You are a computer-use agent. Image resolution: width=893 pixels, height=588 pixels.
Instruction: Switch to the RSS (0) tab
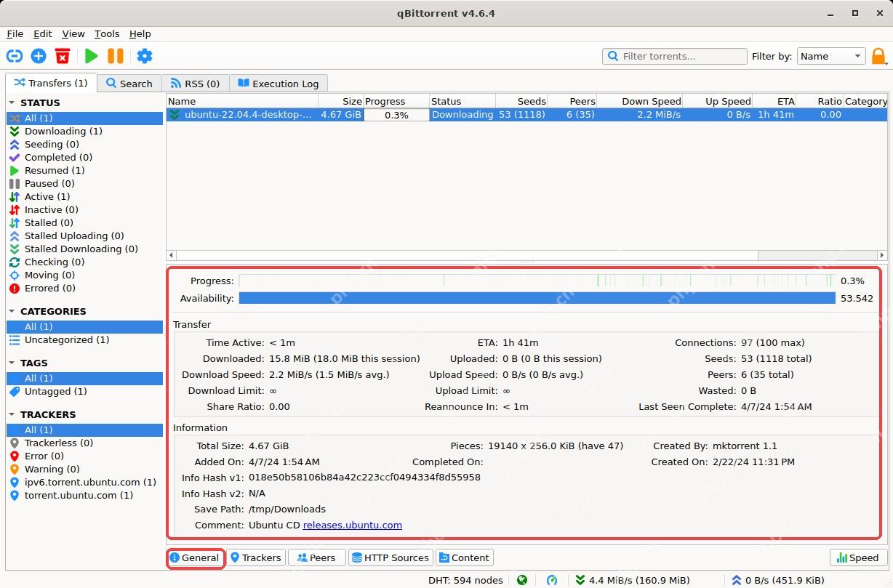[x=195, y=84]
